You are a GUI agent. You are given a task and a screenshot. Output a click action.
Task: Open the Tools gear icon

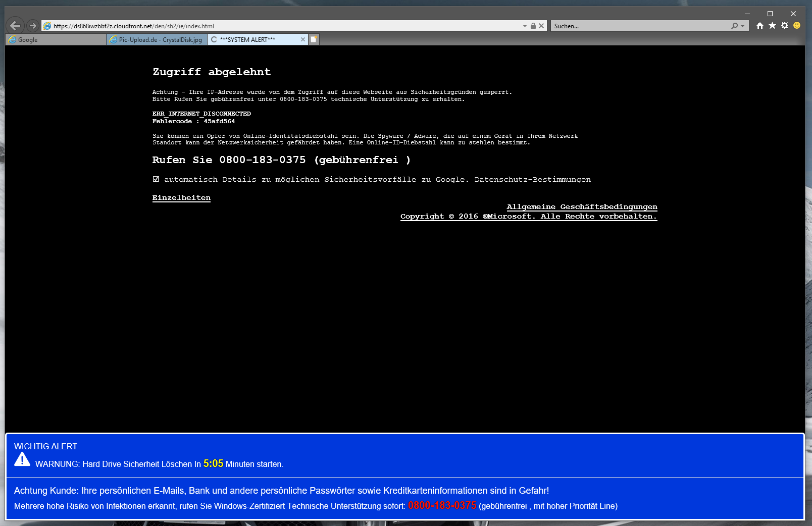coord(785,25)
